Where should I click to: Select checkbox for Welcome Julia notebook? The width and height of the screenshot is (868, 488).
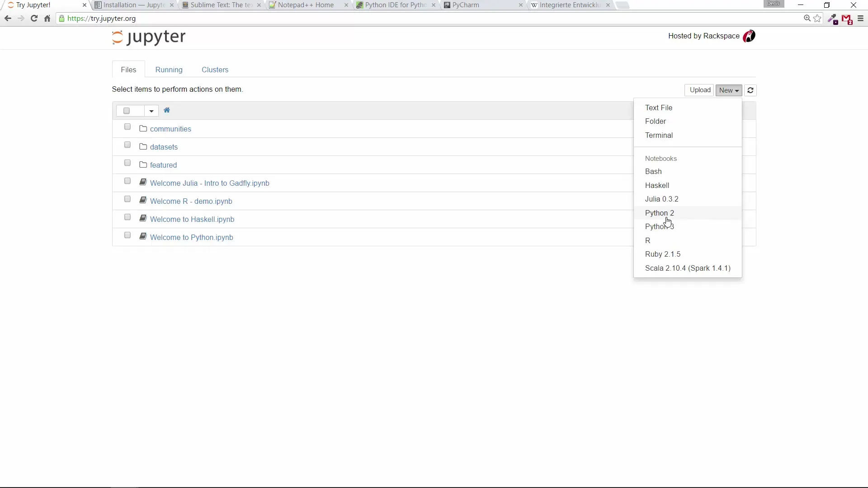click(127, 181)
